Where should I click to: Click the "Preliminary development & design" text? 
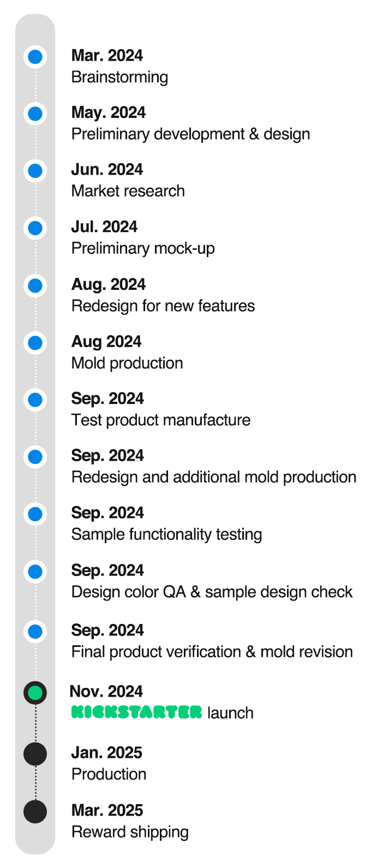tap(190, 134)
